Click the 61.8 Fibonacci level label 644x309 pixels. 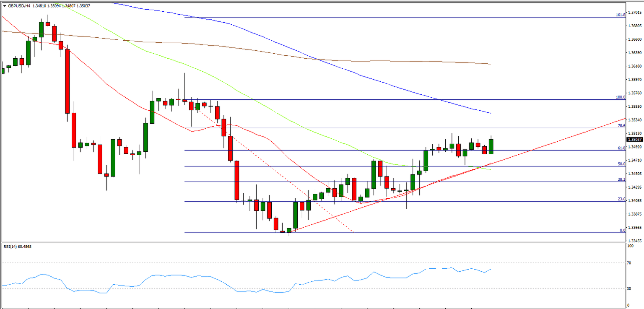point(622,148)
